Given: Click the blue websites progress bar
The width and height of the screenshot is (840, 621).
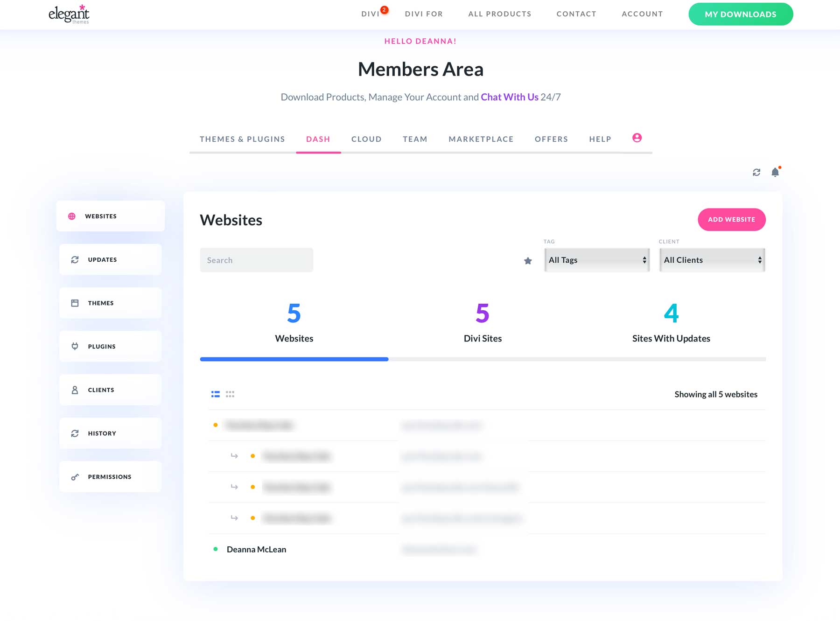Looking at the screenshot, I should click(294, 359).
